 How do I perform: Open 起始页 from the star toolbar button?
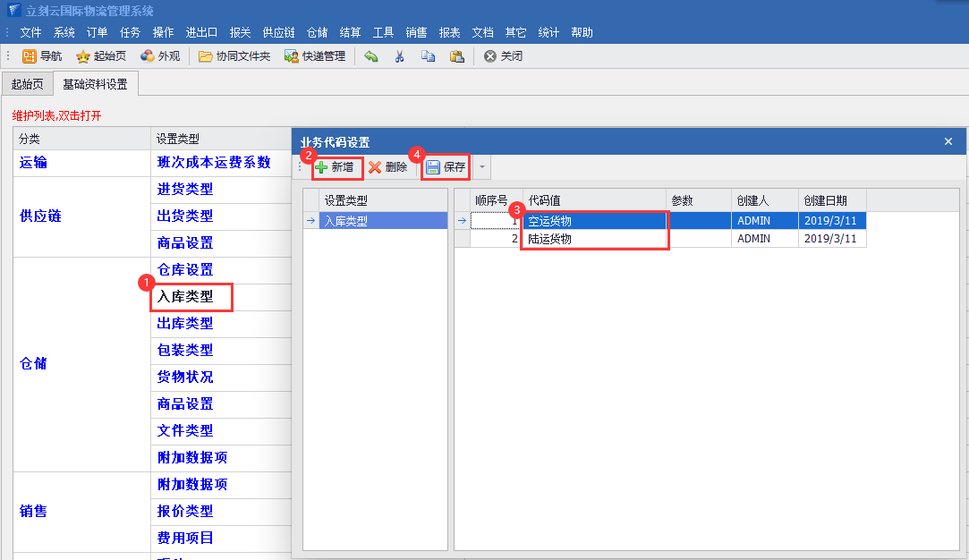click(101, 56)
